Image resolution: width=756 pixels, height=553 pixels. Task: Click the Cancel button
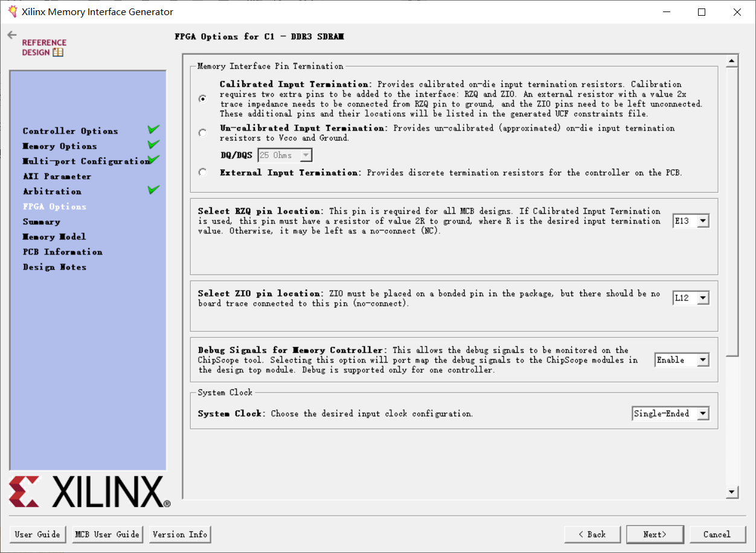point(717,534)
